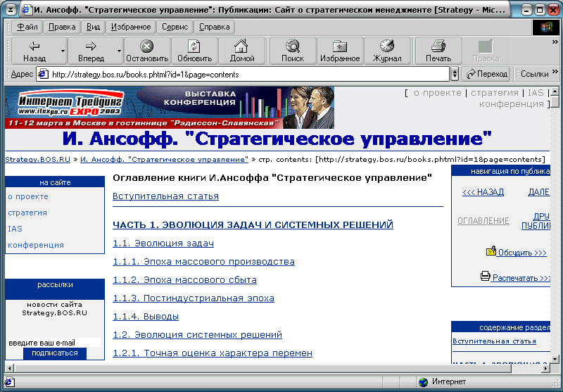Open the address bar URL dropdown
Image resolution: width=563 pixels, height=392 pixels.
(x=455, y=74)
